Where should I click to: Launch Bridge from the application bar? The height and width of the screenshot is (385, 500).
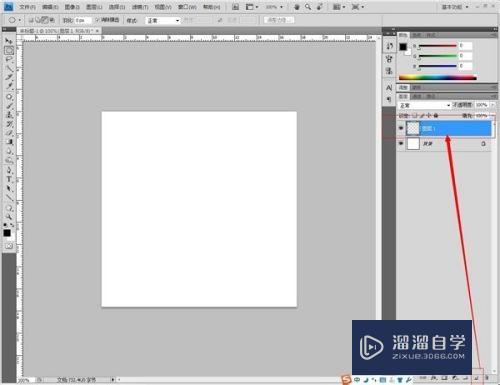(x=235, y=7)
